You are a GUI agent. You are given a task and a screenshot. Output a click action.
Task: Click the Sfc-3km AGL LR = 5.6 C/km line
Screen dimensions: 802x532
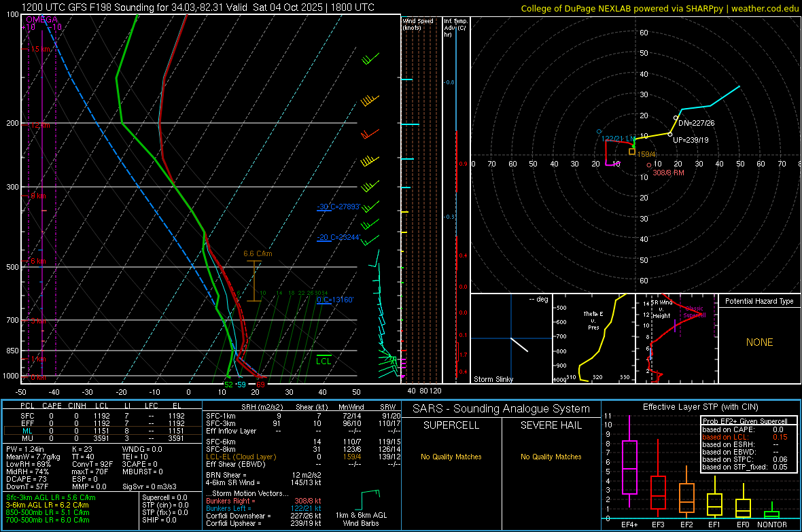click(x=51, y=497)
